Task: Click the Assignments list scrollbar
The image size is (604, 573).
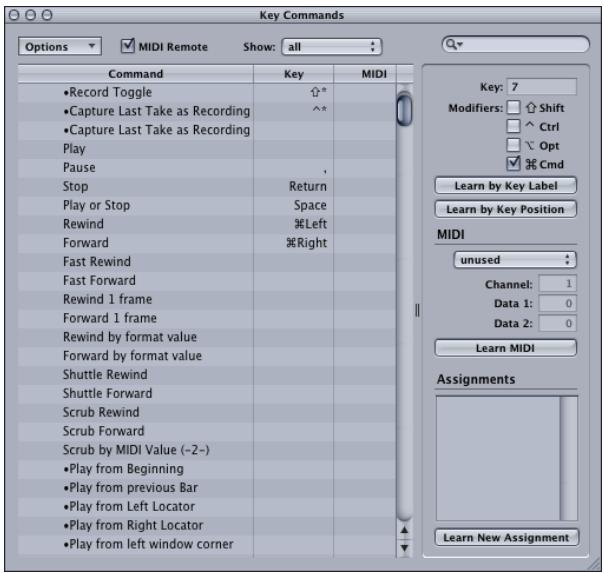Action: tap(569, 458)
